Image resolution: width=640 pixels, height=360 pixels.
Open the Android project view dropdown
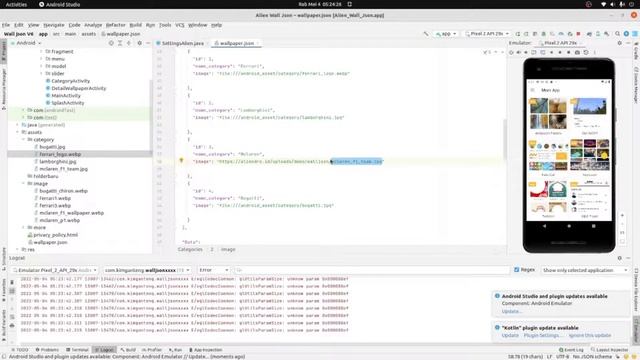(x=26, y=43)
